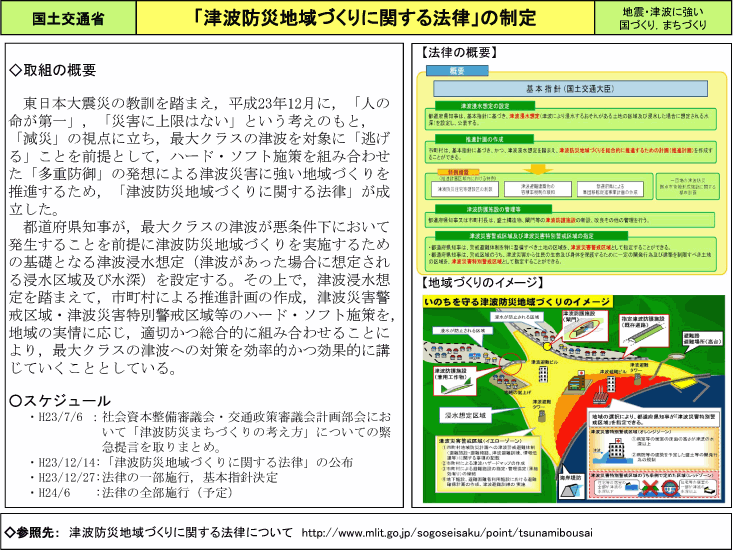Click the yellow down arrow in the overview diagram
The height and width of the screenshot is (550, 733).
(x=538, y=169)
